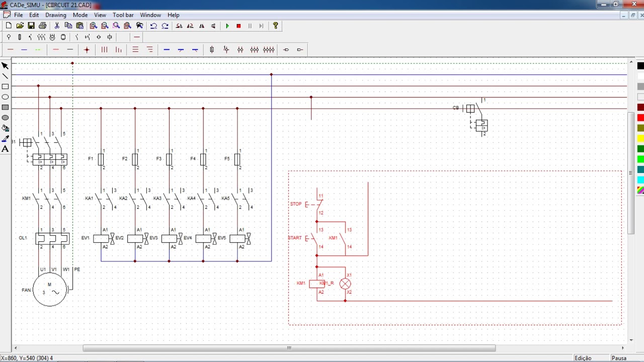Open the View menu

(x=100, y=15)
